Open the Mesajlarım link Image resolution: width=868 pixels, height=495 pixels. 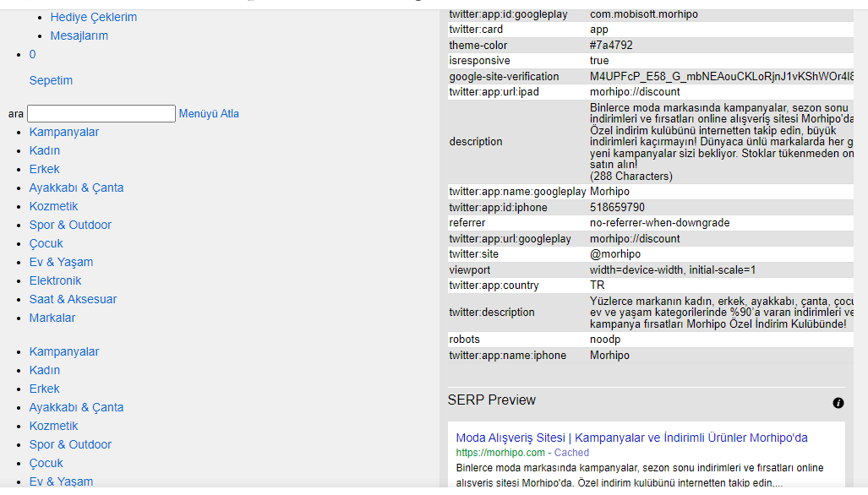click(79, 35)
